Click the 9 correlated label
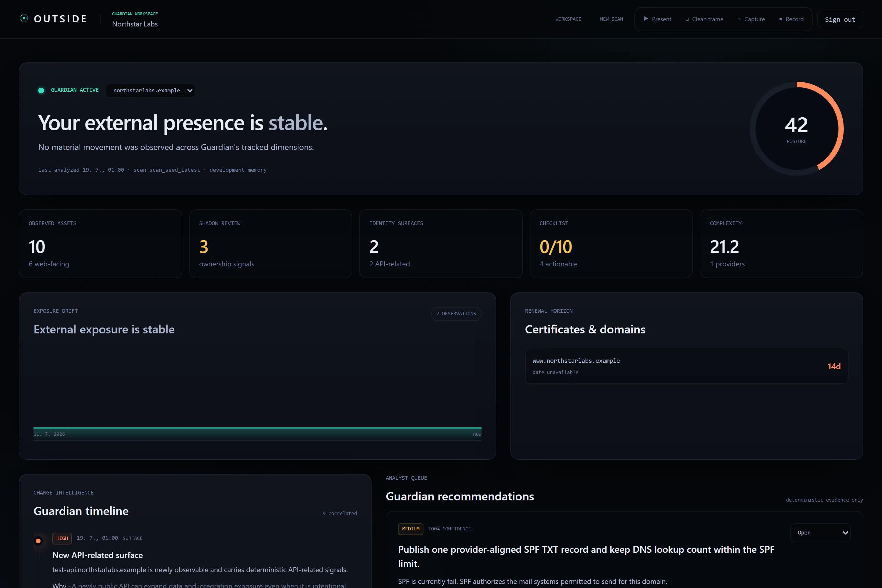 click(340, 513)
